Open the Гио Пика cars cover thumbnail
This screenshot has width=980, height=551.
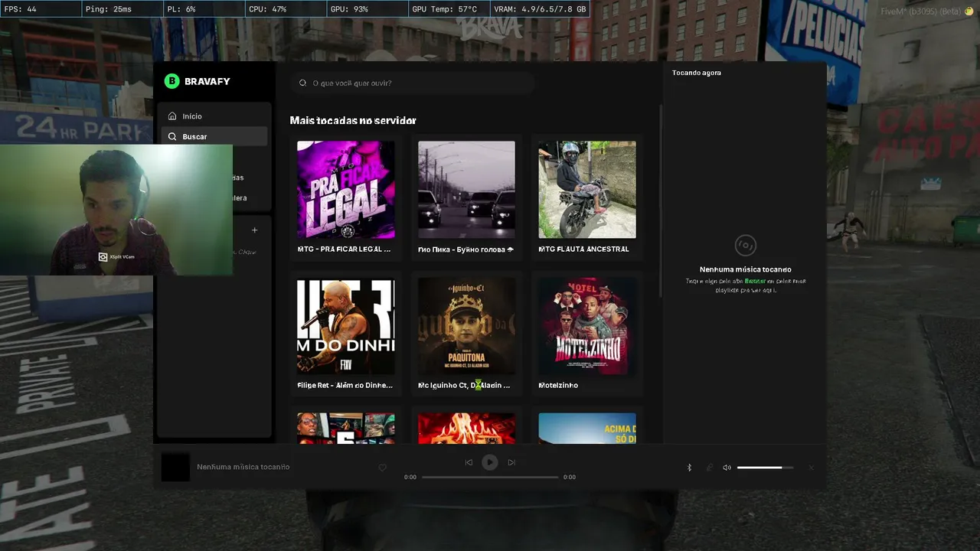coord(466,190)
